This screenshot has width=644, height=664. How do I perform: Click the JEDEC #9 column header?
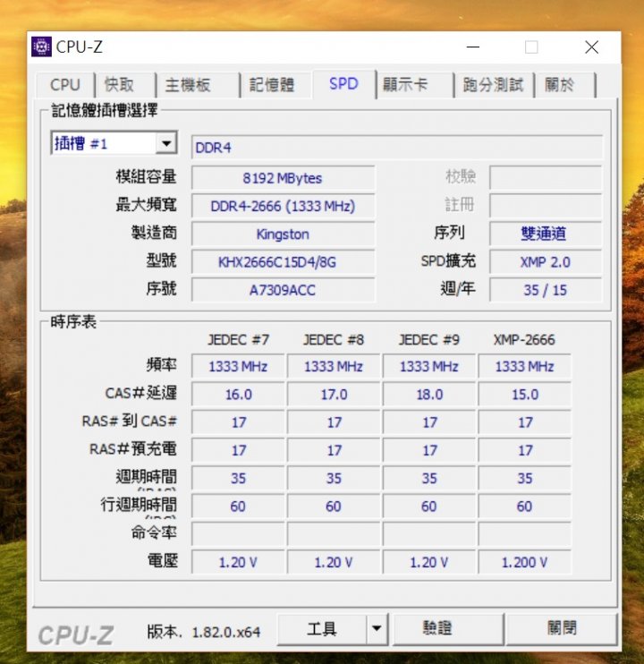(x=429, y=340)
